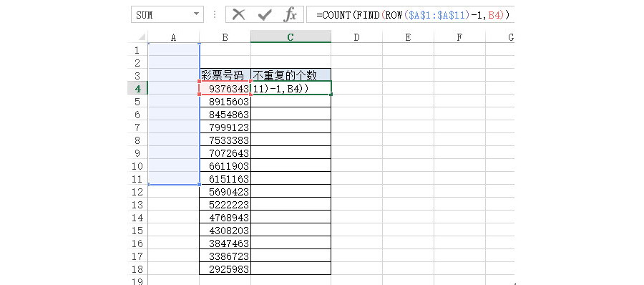The image size is (644, 285).
Task: Click the 彩票号码 header cell
Action: [x=225, y=75]
